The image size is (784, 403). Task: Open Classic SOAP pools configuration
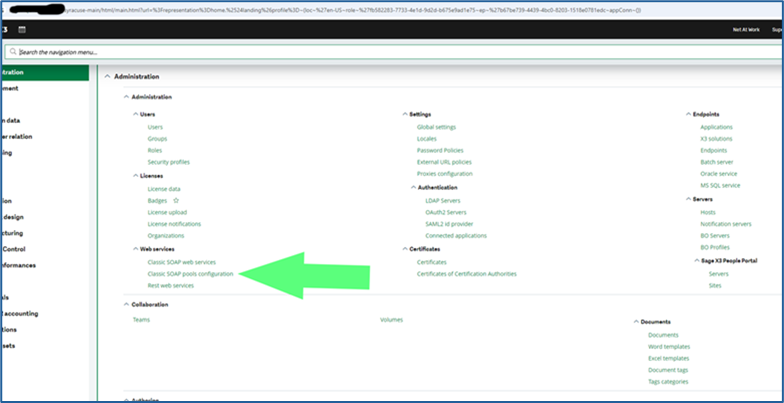190,273
